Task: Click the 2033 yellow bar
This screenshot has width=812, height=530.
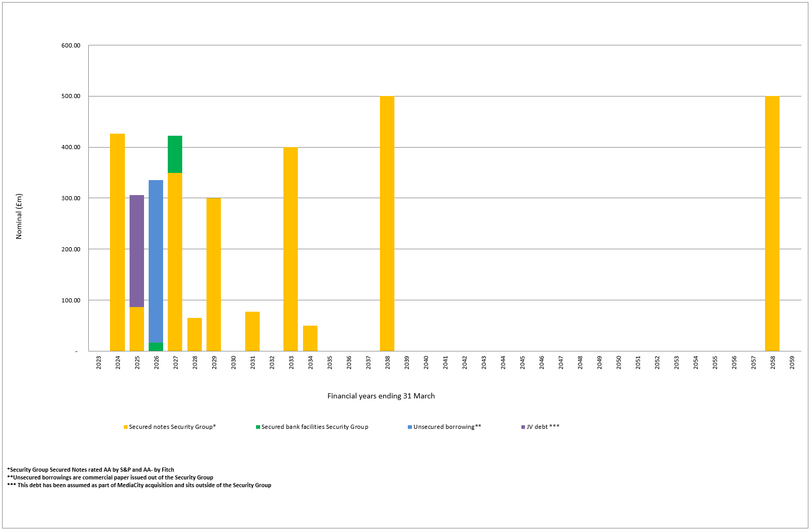Action: [x=291, y=249]
